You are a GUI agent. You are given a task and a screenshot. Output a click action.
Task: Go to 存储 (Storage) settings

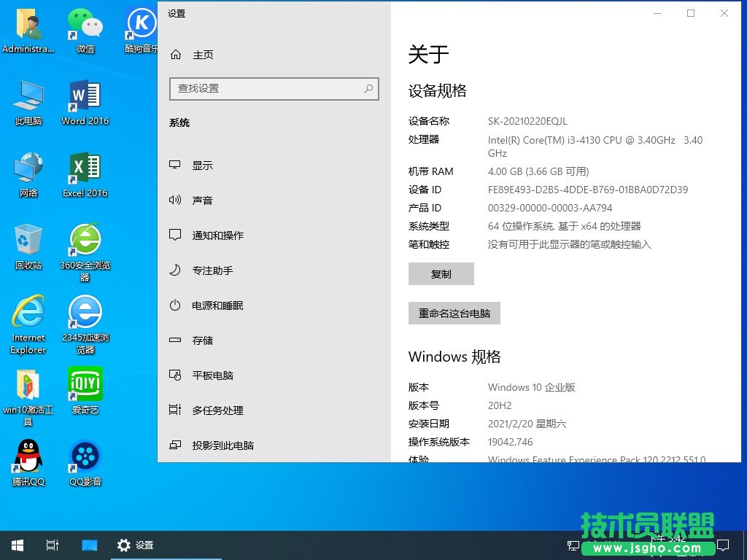tap(202, 341)
